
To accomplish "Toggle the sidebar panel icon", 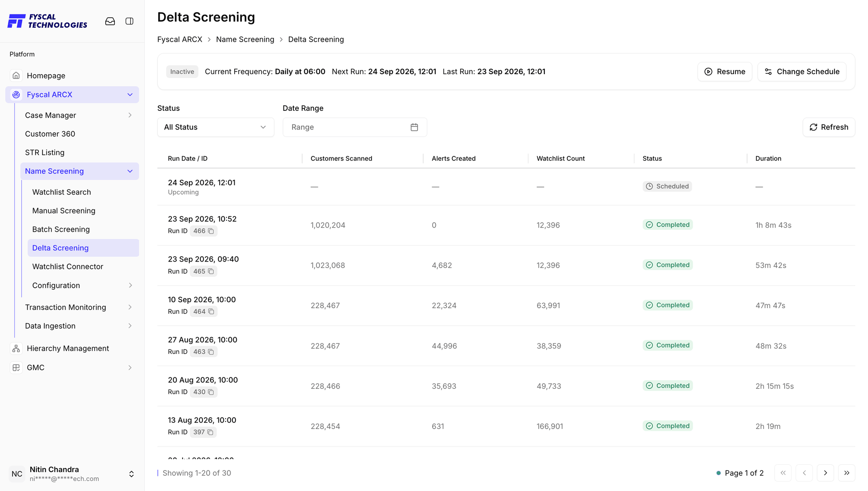I will pyautogui.click(x=129, y=21).
